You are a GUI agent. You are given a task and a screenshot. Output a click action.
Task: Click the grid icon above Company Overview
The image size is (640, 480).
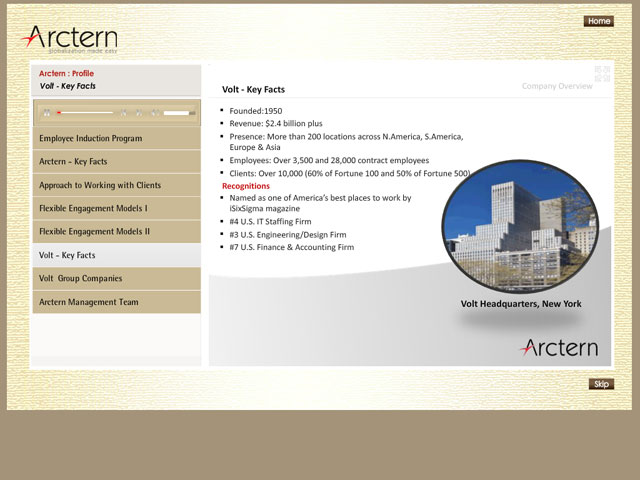tap(602, 72)
